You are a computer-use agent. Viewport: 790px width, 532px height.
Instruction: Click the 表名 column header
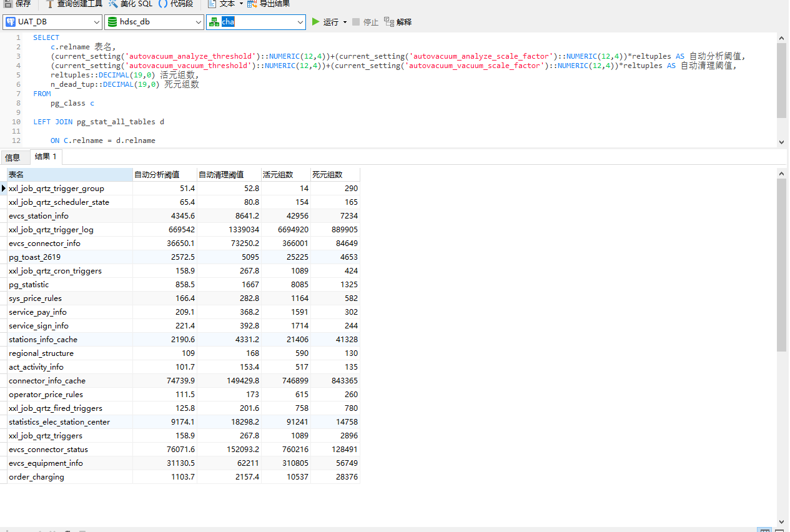(70, 175)
